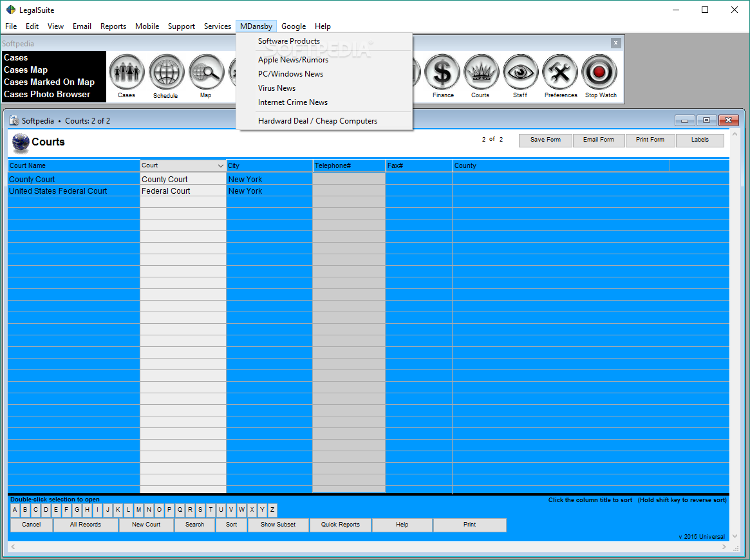This screenshot has width=750, height=560.
Task: Click the Sort button
Action: pos(232,525)
